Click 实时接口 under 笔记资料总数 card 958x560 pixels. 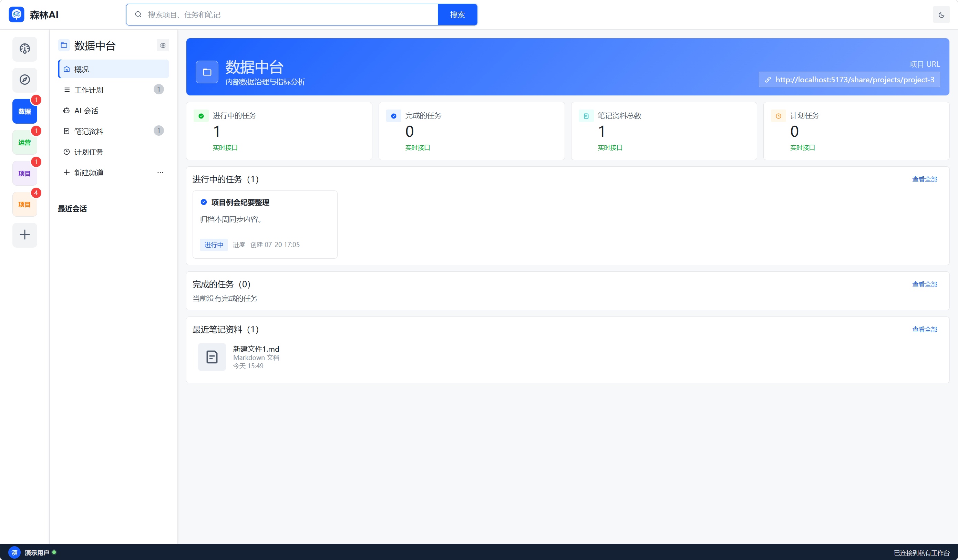coord(610,147)
